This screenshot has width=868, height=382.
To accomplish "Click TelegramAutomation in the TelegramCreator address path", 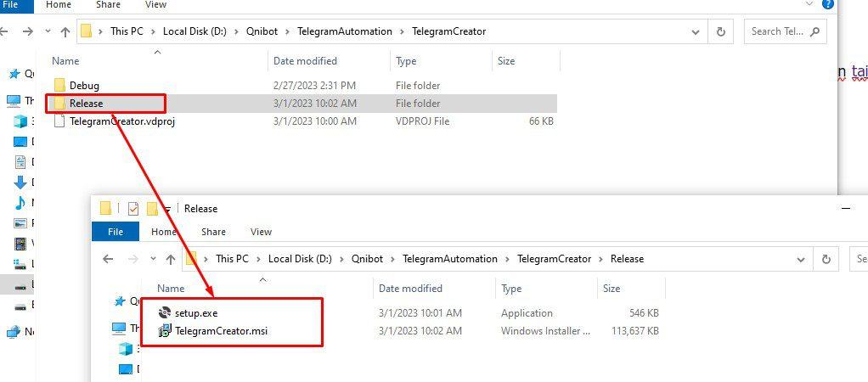I will pyautogui.click(x=345, y=31).
